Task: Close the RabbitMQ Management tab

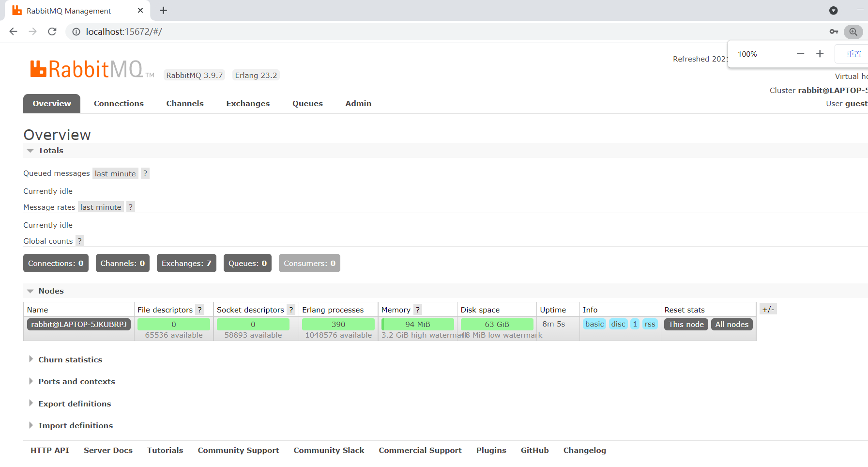Action: point(140,10)
